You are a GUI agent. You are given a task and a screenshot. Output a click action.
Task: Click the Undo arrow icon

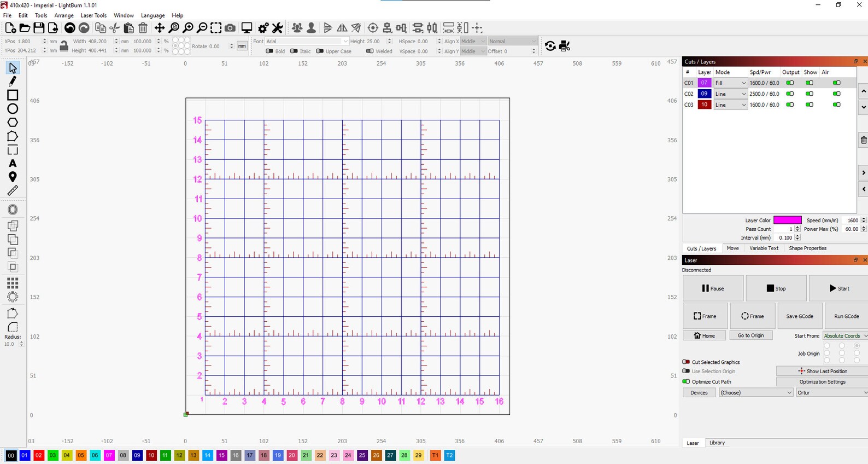[x=69, y=28]
